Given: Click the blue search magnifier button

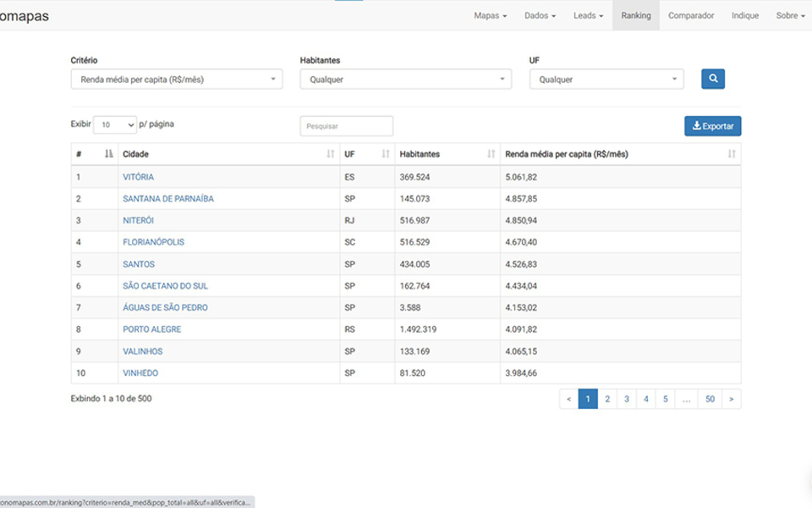Looking at the screenshot, I should (x=712, y=79).
